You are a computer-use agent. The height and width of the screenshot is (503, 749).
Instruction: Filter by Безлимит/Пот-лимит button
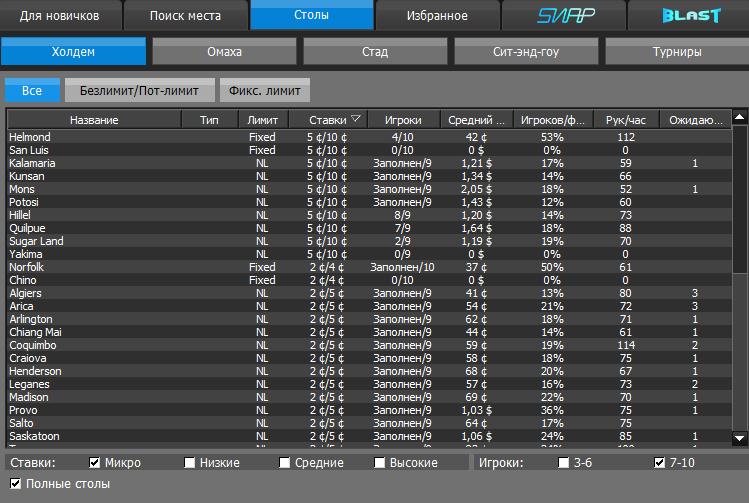(140, 91)
